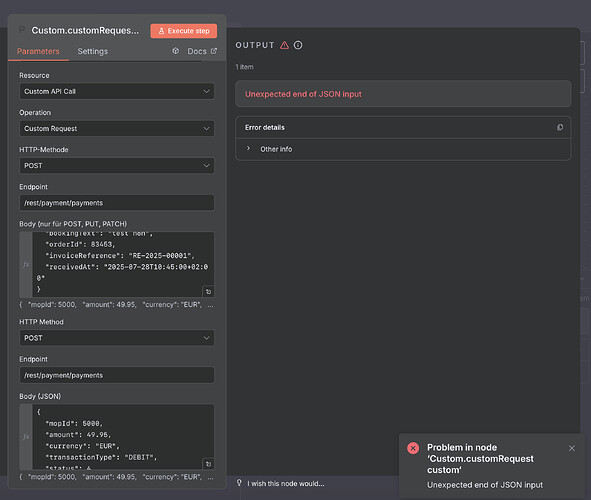
Task: Click the lightbulb feedback icon
Action: (x=239, y=483)
